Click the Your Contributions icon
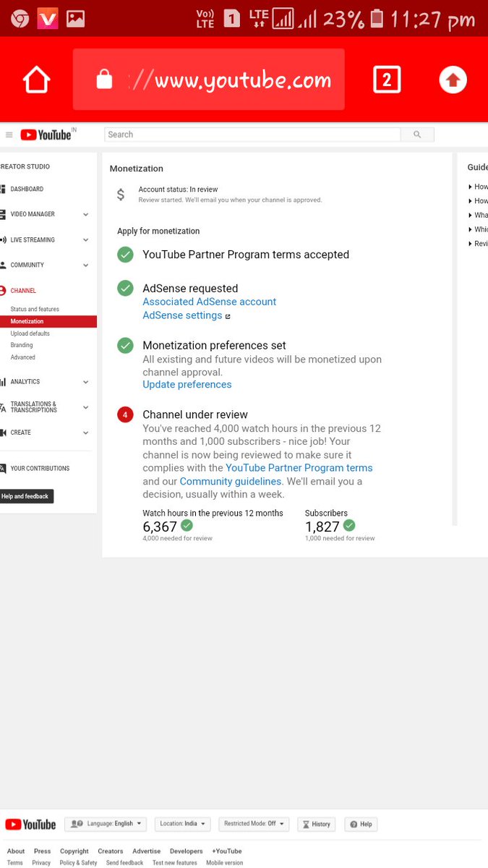This screenshot has width=488, height=868. point(3,469)
